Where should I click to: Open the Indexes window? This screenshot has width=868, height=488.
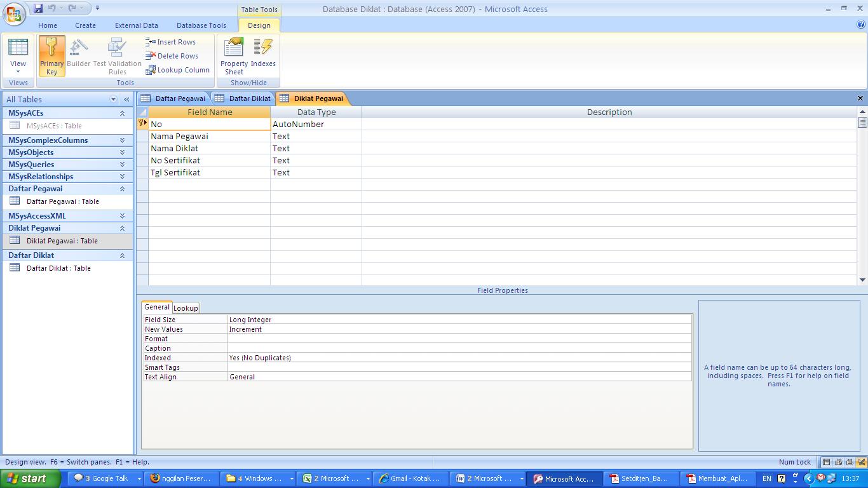point(263,53)
